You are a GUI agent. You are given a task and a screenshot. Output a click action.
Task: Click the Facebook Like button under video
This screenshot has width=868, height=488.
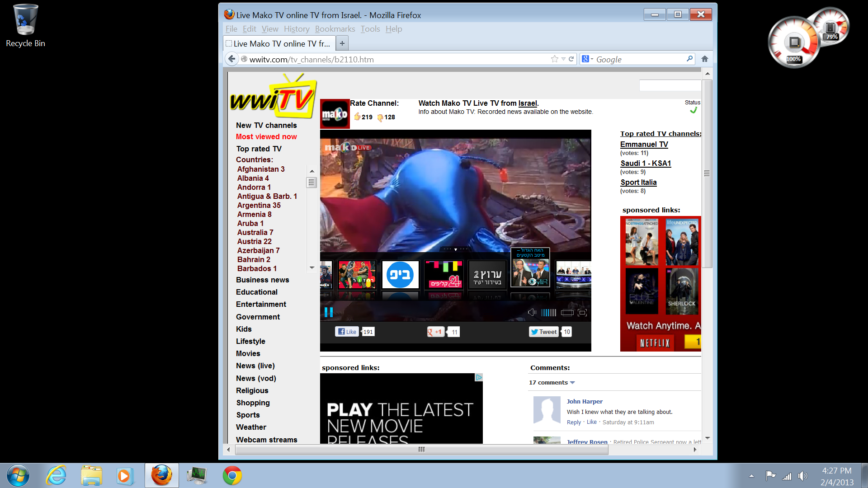pyautogui.click(x=347, y=332)
